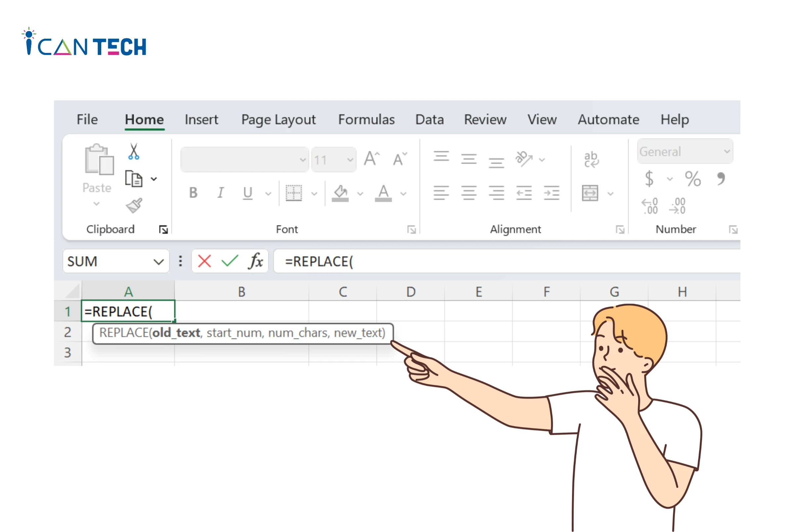Select the Format Painter brush
794x532 pixels.
(134, 205)
